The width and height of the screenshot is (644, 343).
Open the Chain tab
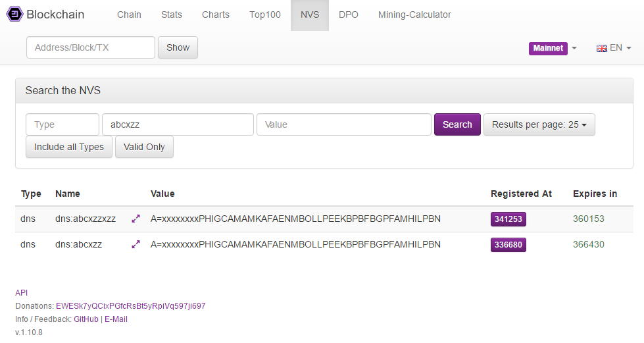click(129, 14)
